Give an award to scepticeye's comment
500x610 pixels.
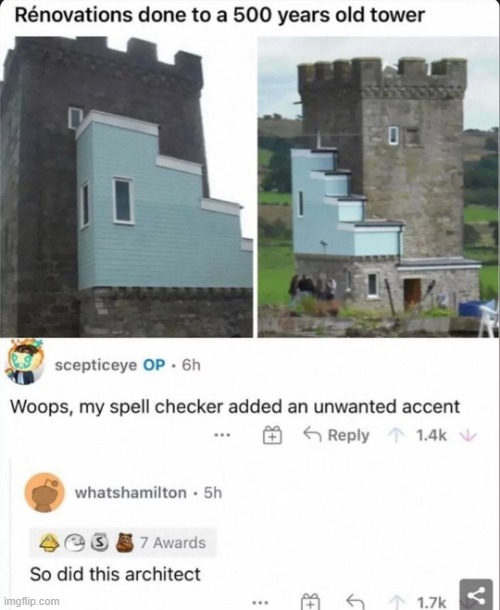(x=272, y=435)
